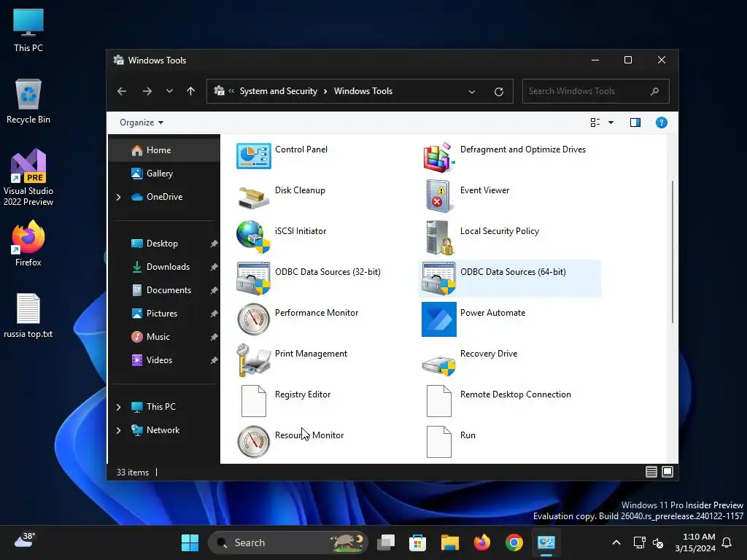Open pinned Documents folder in sidebar

pos(164,290)
